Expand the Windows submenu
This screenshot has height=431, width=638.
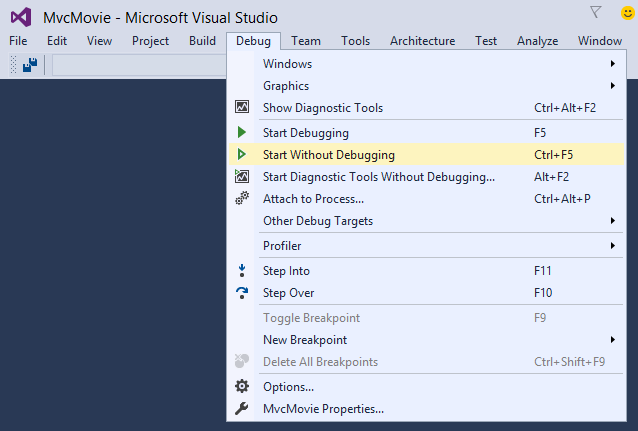(426, 63)
